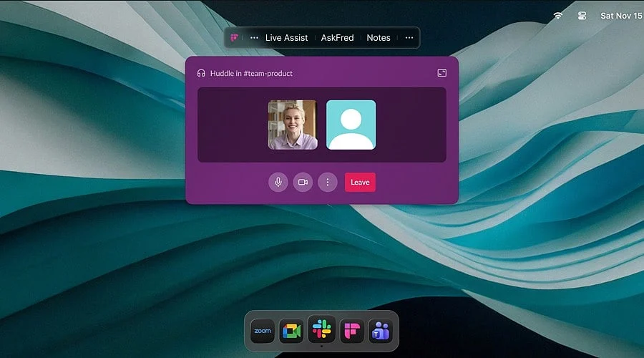The width and height of the screenshot is (644, 358).
Task: Toggle the camera video button
Action: [303, 182]
